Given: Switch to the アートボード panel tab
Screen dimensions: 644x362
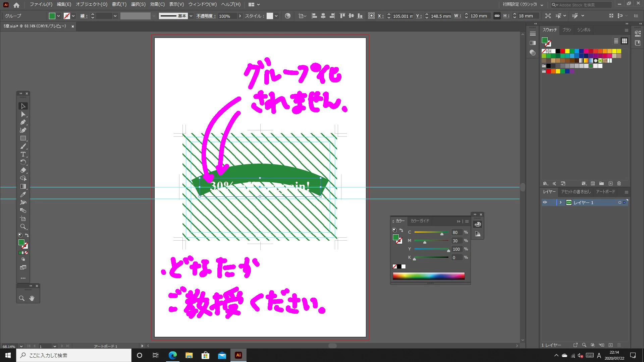Looking at the screenshot, I should pos(605,192).
